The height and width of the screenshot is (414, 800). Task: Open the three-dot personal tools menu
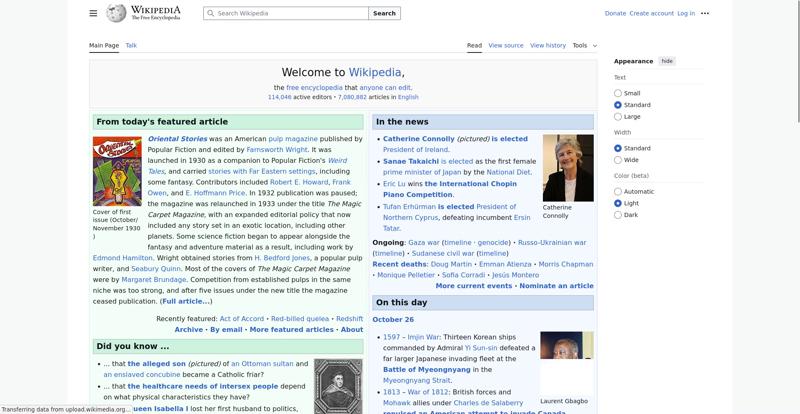pyautogui.click(x=705, y=13)
